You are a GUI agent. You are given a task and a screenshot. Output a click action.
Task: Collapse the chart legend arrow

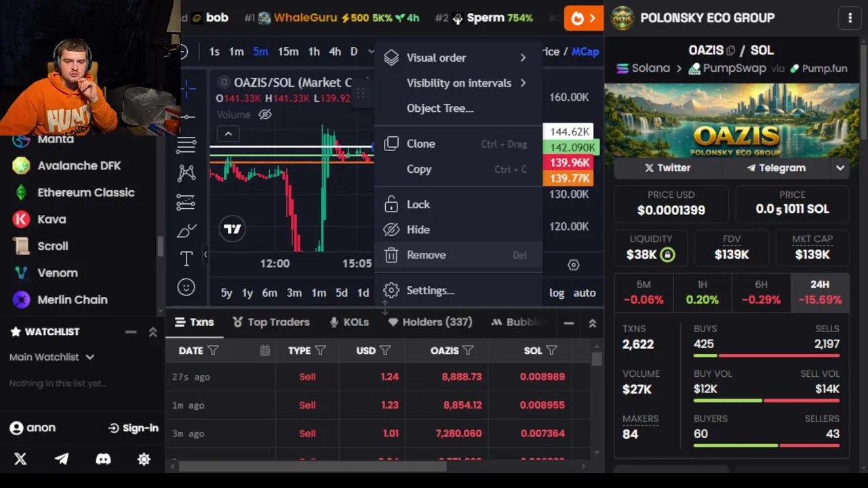(229, 134)
